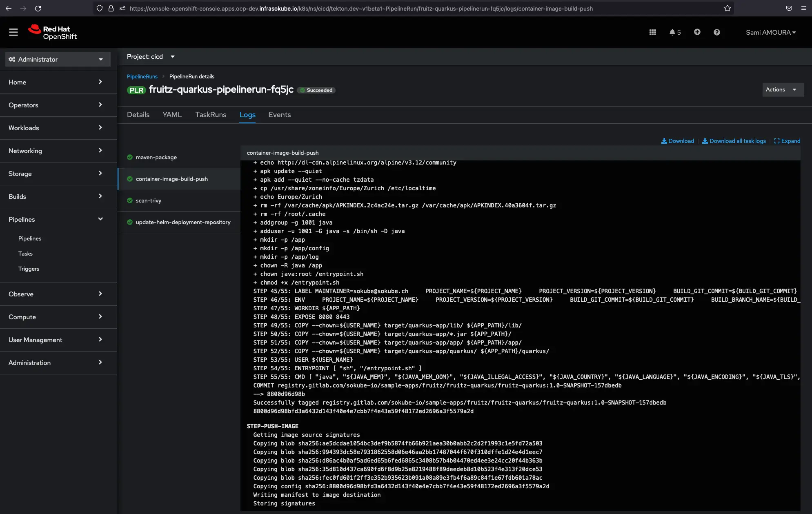
Task: Click the Succeeded status badge
Action: point(316,90)
